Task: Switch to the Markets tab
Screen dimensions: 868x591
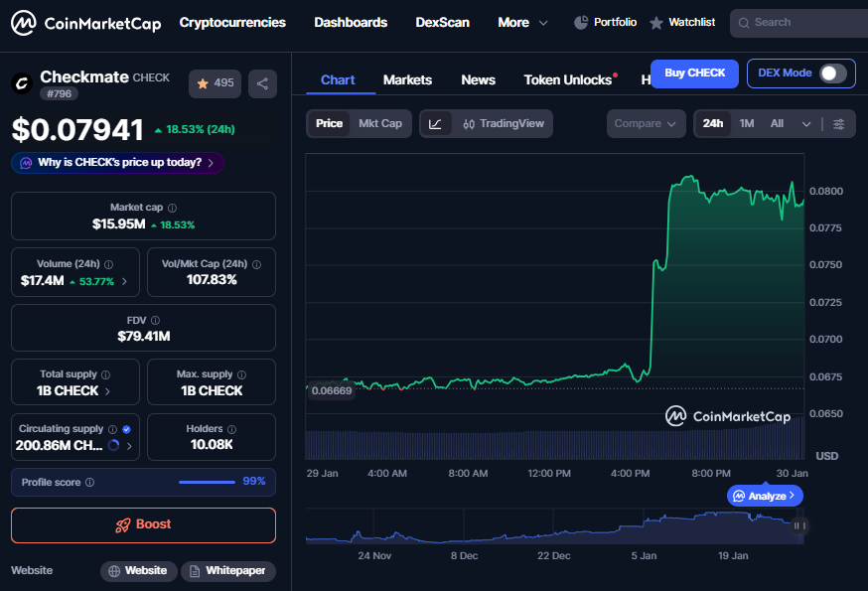Action: (x=407, y=80)
